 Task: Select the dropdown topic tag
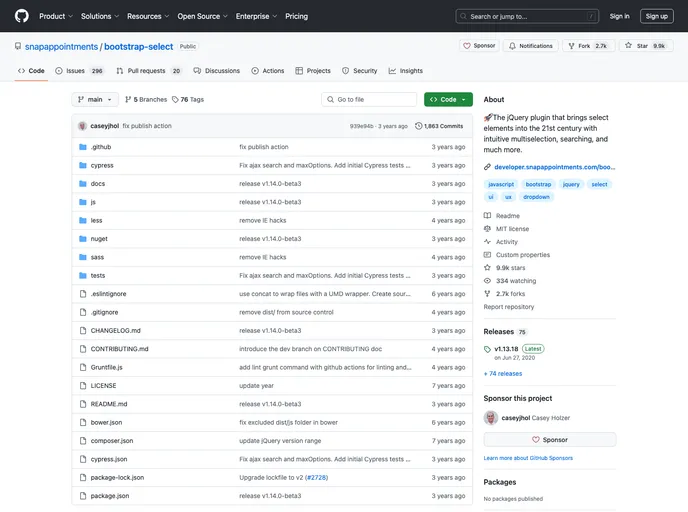click(x=536, y=197)
